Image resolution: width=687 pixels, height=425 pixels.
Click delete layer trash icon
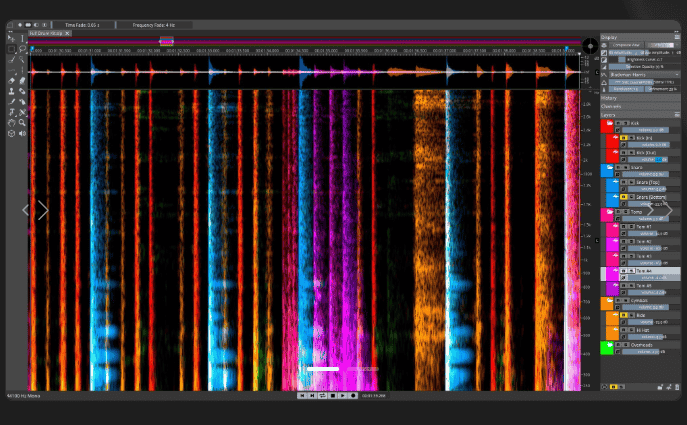click(x=677, y=387)
